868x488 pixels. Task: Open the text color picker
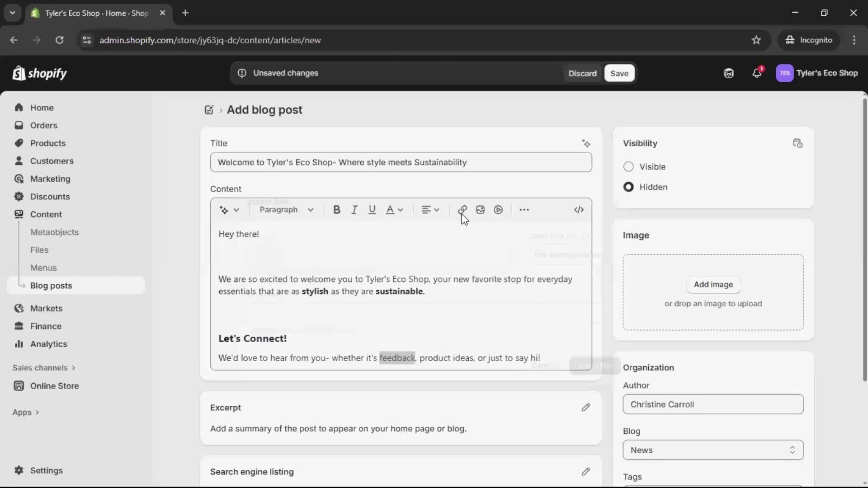point(394,209)
